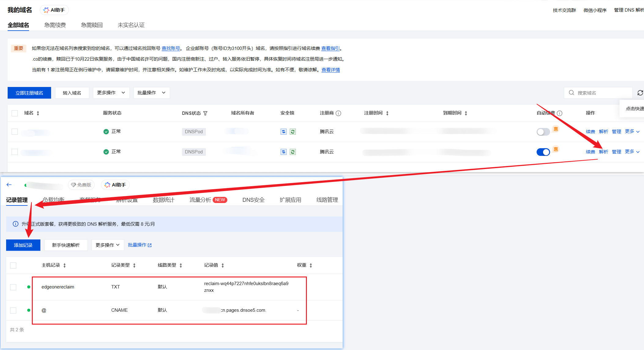
Task: Enable auto-renew toggle for first domain
Action: click(543, 132)
